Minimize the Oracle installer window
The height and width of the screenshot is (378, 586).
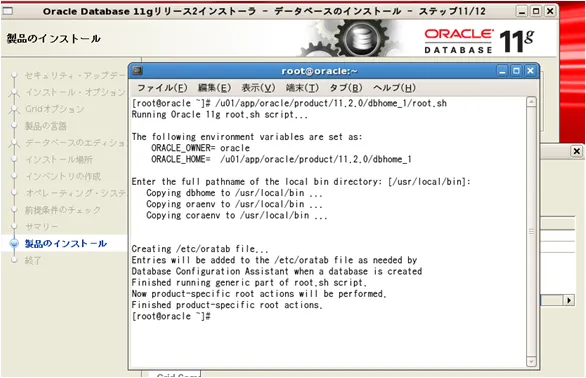pyautogui.click(x=522, y=11)
